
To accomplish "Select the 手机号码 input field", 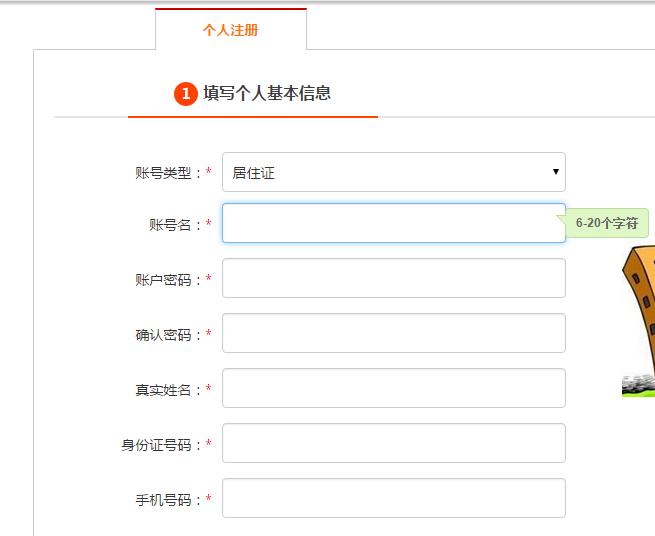I will coord(393,498).
